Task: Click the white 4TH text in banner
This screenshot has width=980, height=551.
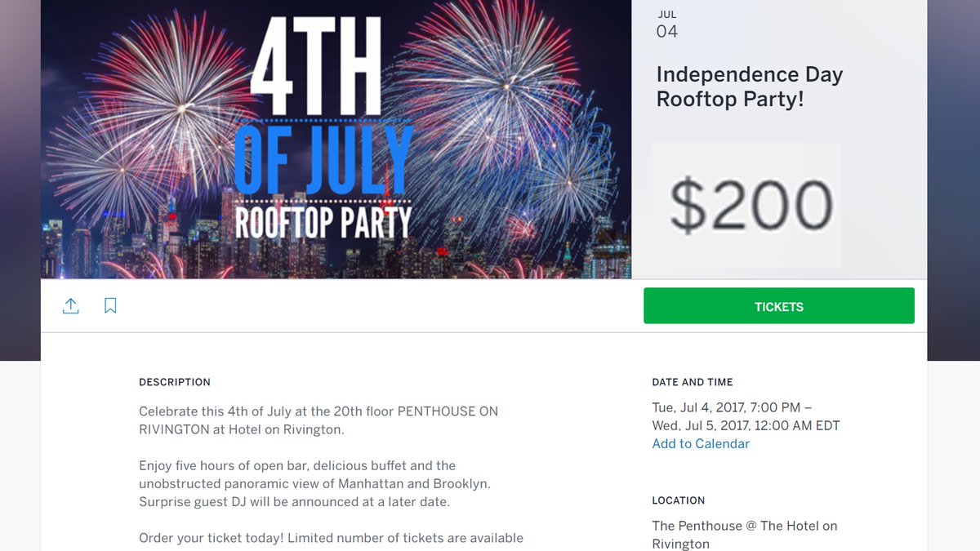Action: (x=316, y=65)
